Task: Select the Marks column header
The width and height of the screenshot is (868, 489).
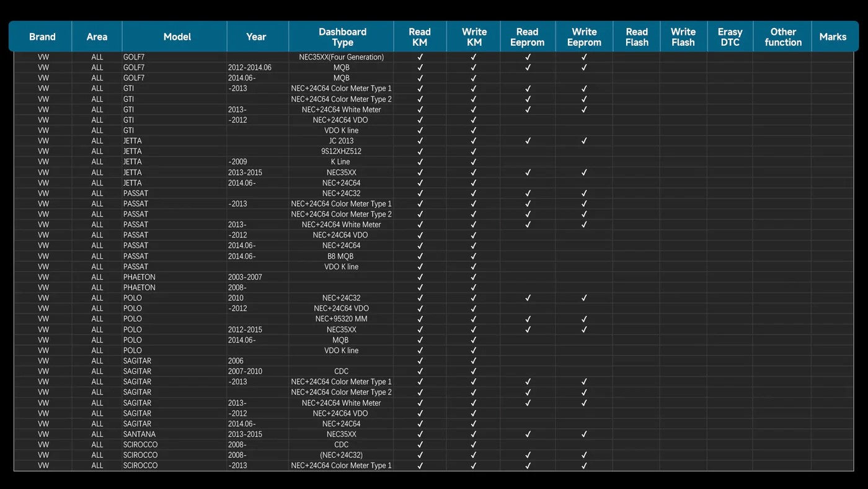Action: click(x=833, y=37)
